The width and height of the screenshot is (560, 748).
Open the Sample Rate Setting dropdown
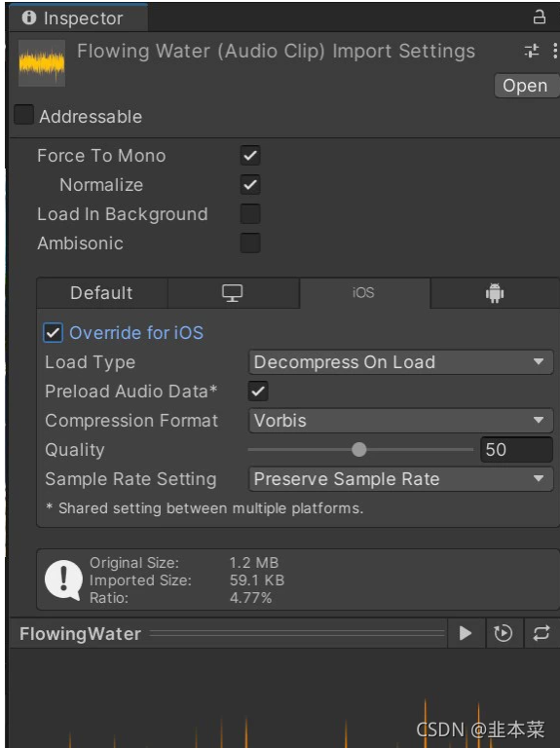click(400, 479)
